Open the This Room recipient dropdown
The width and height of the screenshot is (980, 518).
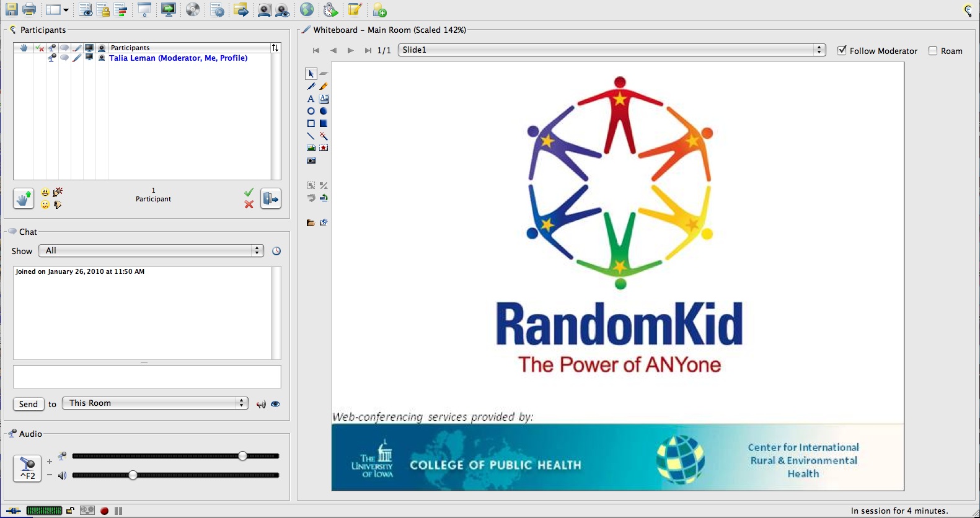[156, 403]
